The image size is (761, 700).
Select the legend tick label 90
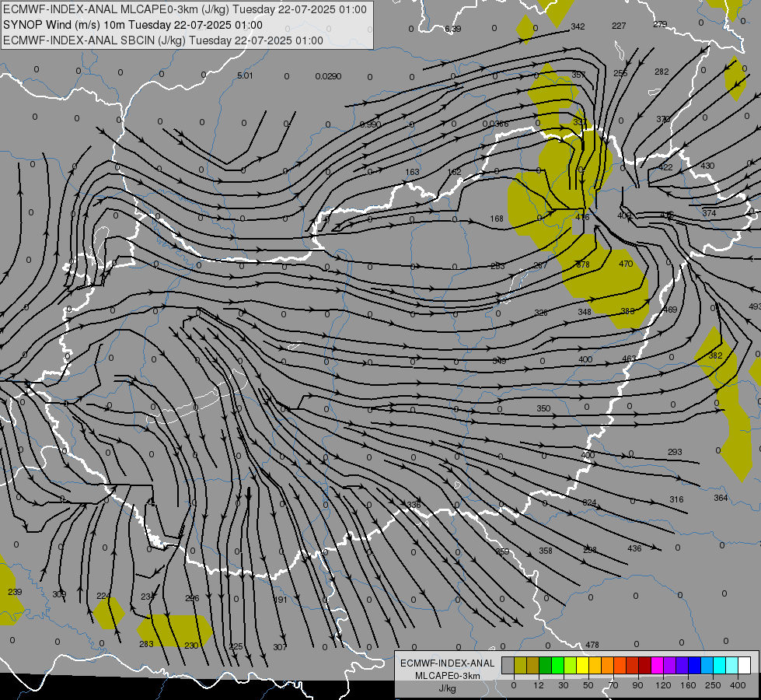click(x=637, y=685)
